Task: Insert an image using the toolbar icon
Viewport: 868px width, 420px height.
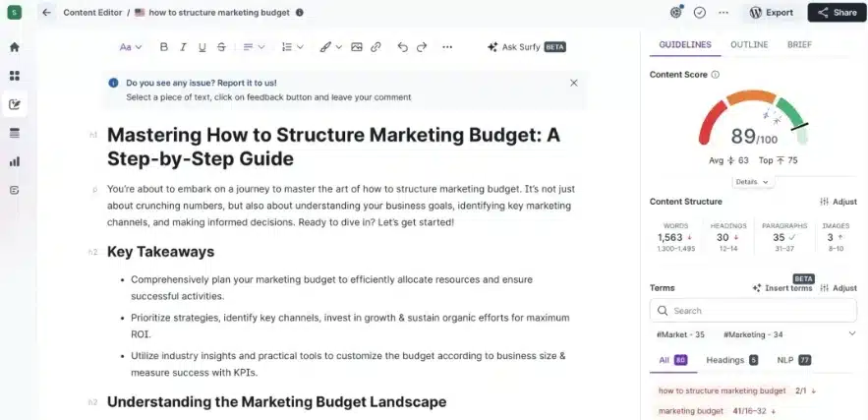Action: click(357, 47)
